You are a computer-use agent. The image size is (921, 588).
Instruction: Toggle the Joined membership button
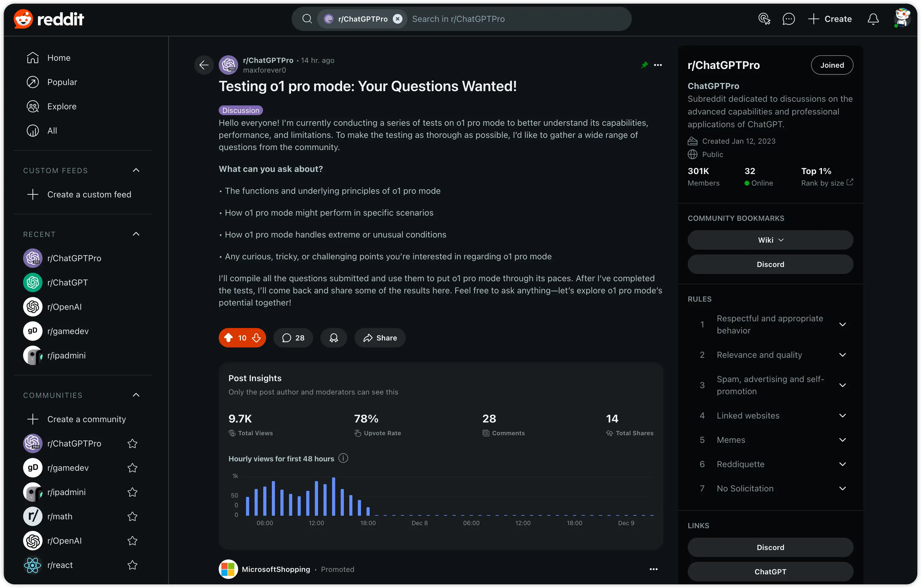(x=832, y=65)
